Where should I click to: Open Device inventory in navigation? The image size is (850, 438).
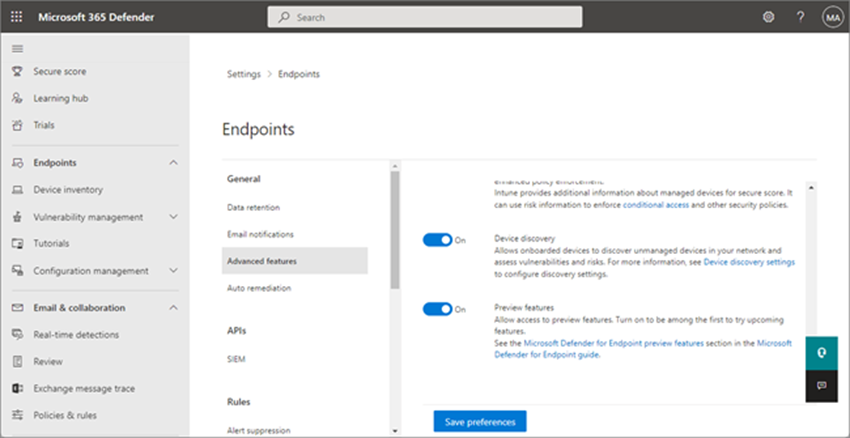(x=68, y=190)
